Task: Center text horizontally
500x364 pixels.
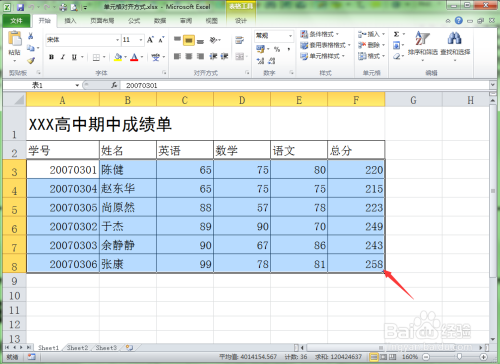Action: (x=189, y=56)
